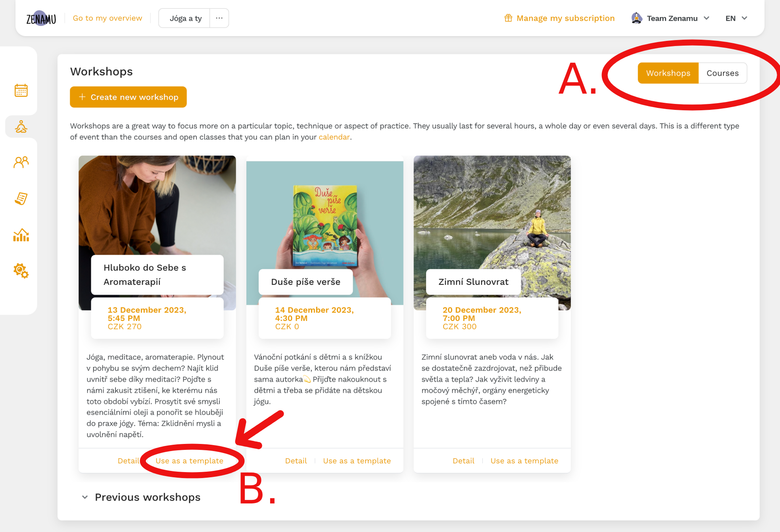The width and height of the screenshot is (780, 532).
Task: Select the Workshops tab
Action: [x=668, y=73]
